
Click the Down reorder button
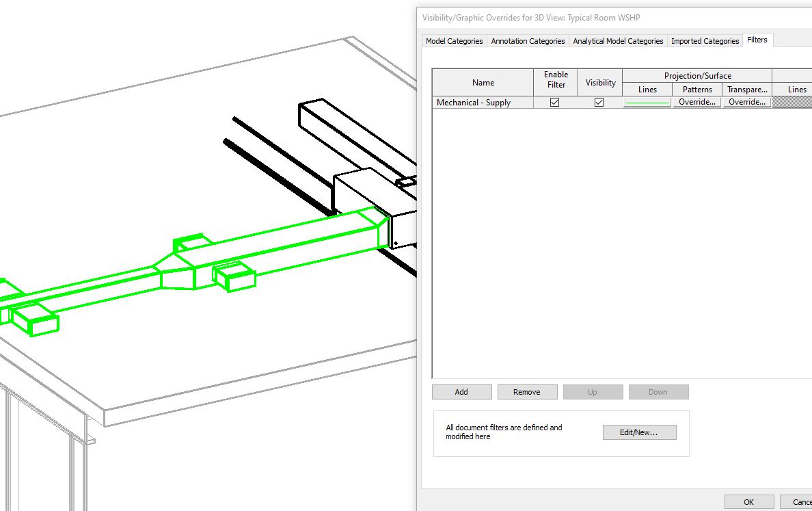(658, 391)
